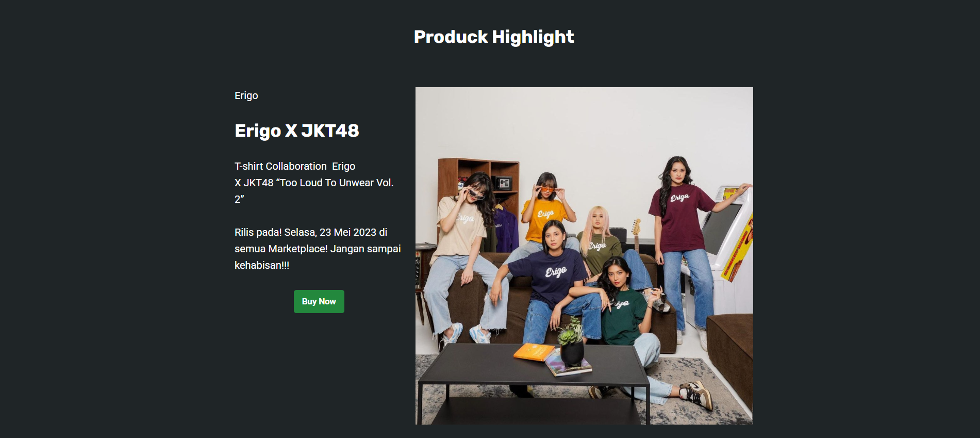Select the Erigo brand label above title
The width and height of the screenshot is (980, 438).
246,95
